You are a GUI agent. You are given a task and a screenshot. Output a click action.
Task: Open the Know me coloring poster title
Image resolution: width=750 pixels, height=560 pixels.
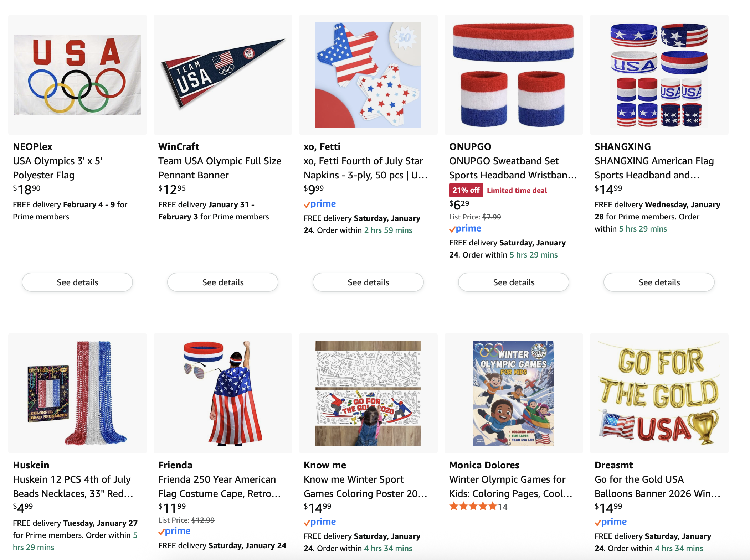click(365, 486)
